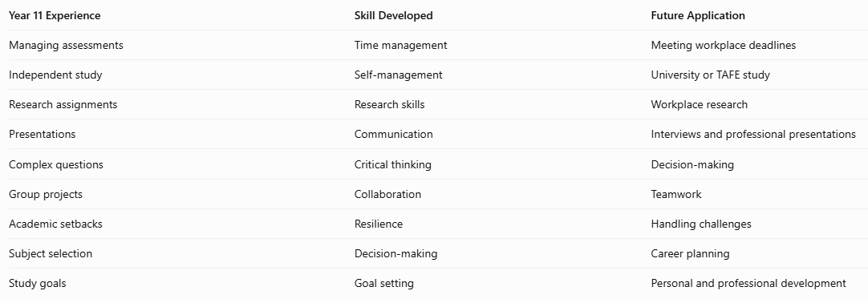This screenshot has height=303, width=868.
Task: Select the 'Managing assessments' cell
Action: point(66,46)
